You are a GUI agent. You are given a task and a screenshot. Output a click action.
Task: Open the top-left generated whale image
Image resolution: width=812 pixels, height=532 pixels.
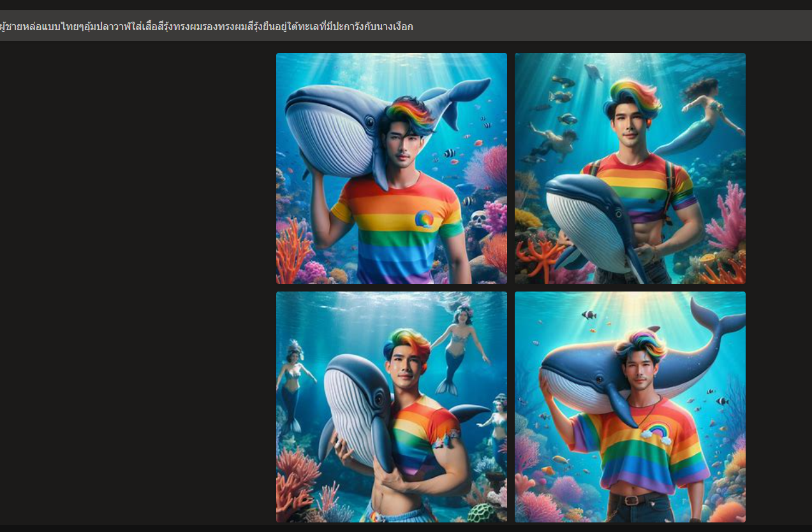(391, 168)
